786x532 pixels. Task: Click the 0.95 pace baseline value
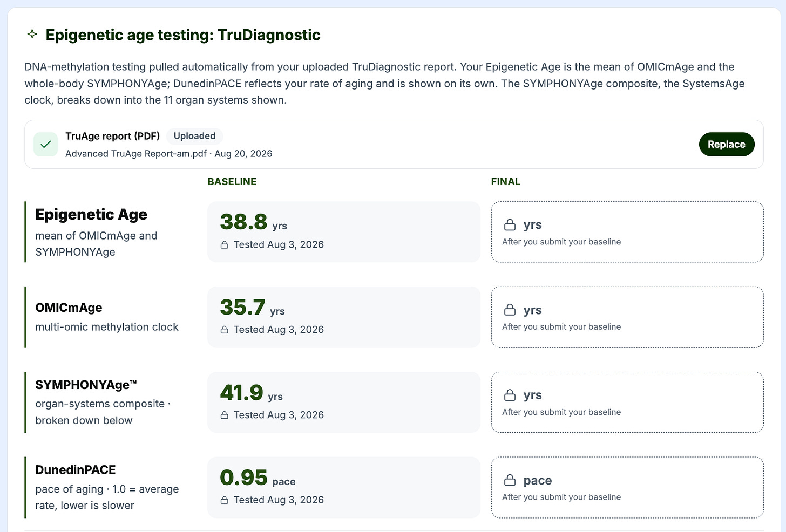(258, 478)
